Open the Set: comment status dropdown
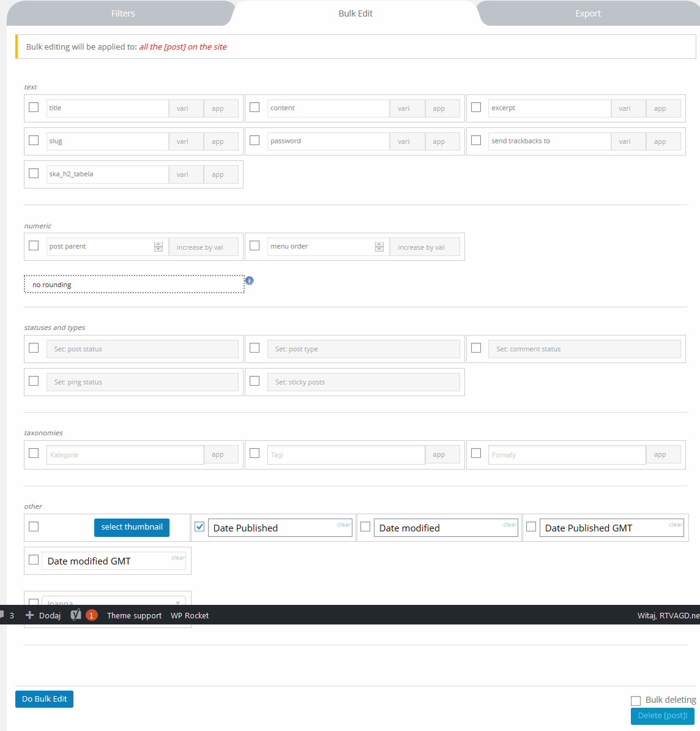 coord(584,349)
